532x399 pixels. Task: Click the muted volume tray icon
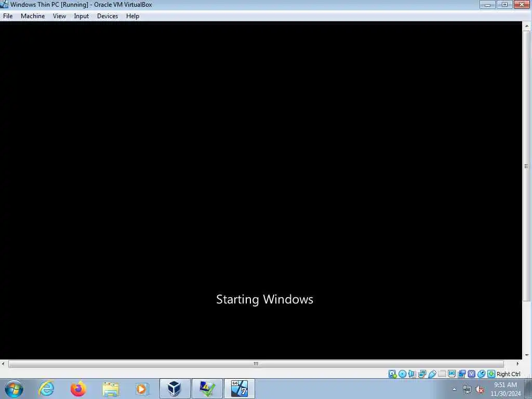(x=480, y=390)
